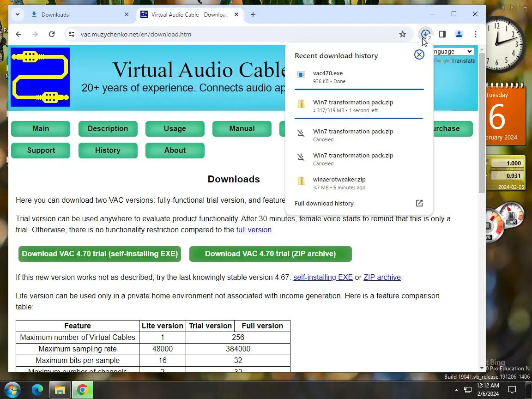
Task: Open the Usage page
Action: tap(175, 128)
